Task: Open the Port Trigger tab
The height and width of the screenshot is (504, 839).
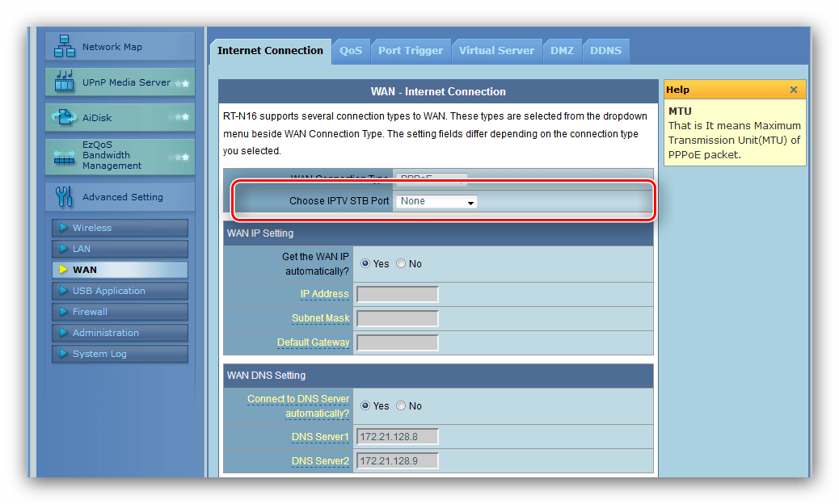Action: point(411,51)
